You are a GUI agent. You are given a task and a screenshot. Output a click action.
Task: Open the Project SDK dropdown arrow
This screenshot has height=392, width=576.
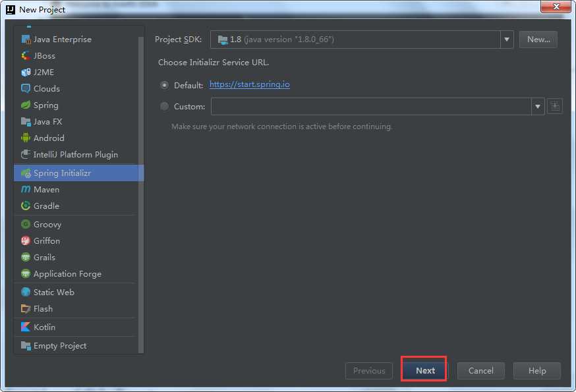point(507,40)
